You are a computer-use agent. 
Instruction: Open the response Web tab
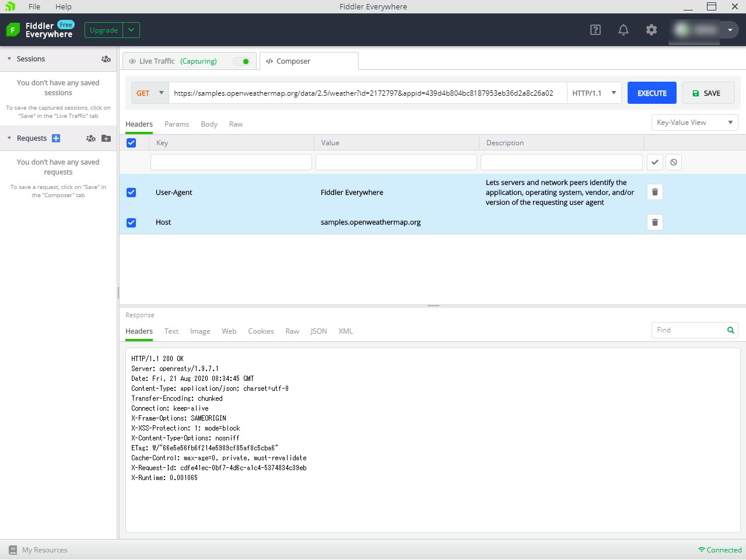click(x=229, y=331)
